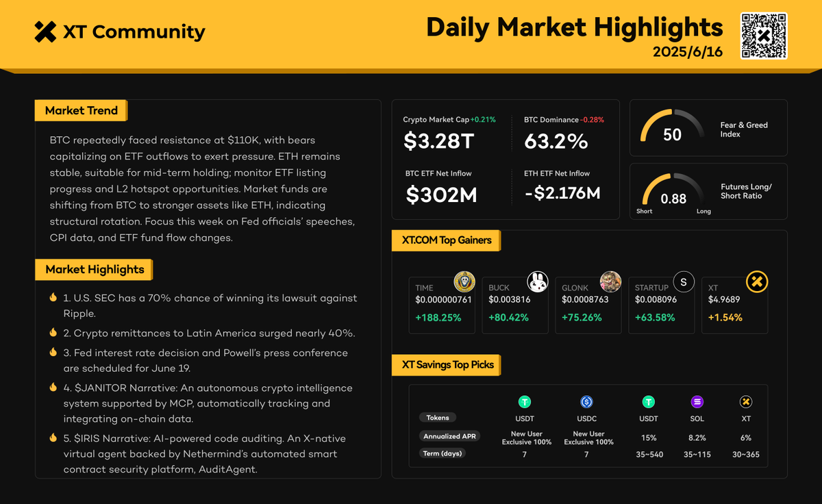This screenshot has height=504, width=822.
Task: Click the 2025/6/16 date in header
Action: point(687,52)
